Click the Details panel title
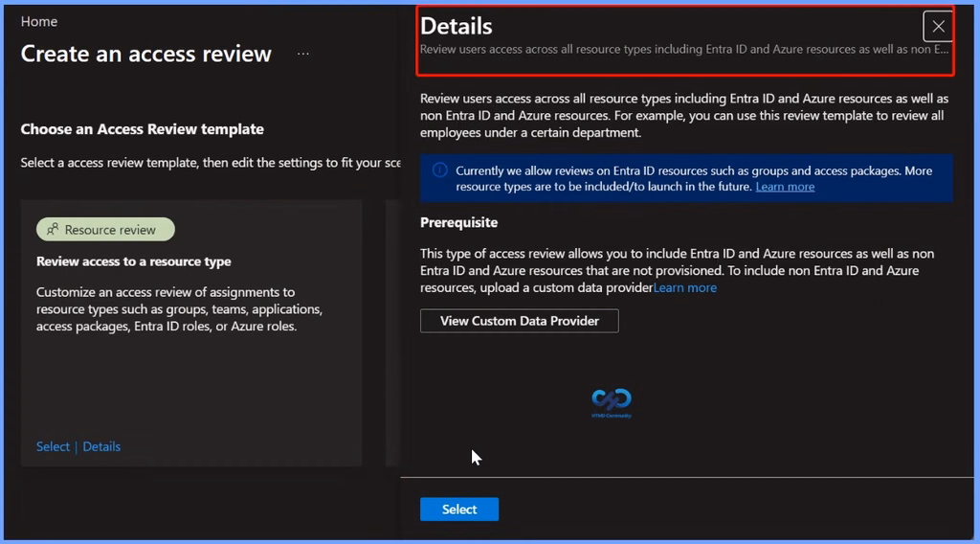The image size is (980, 544). pos(457,26)
